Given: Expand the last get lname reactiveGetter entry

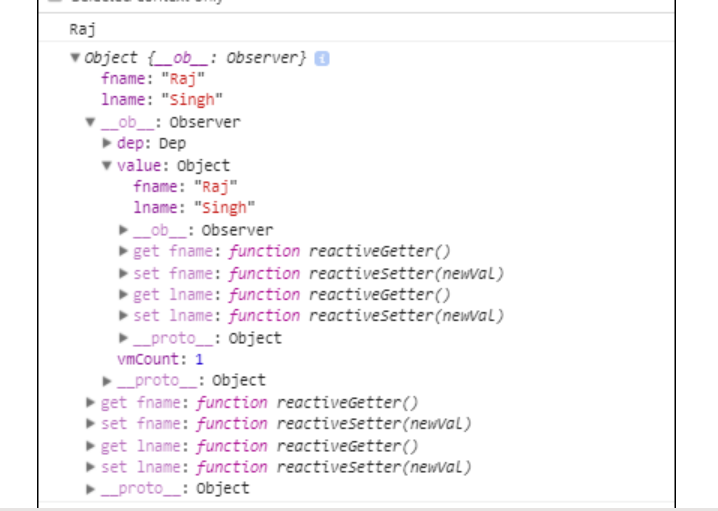Looking at the screenshot, I should pos(91,446).
